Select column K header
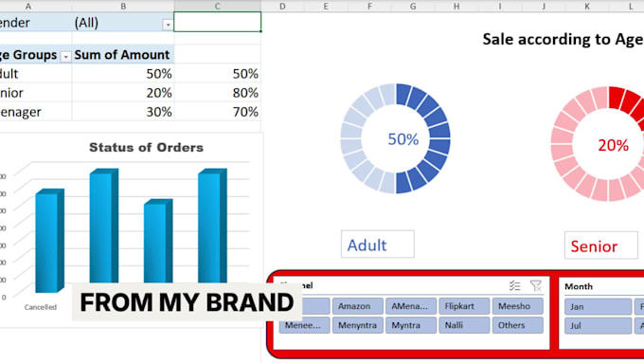The image size is (644, 363). (587, 7)
